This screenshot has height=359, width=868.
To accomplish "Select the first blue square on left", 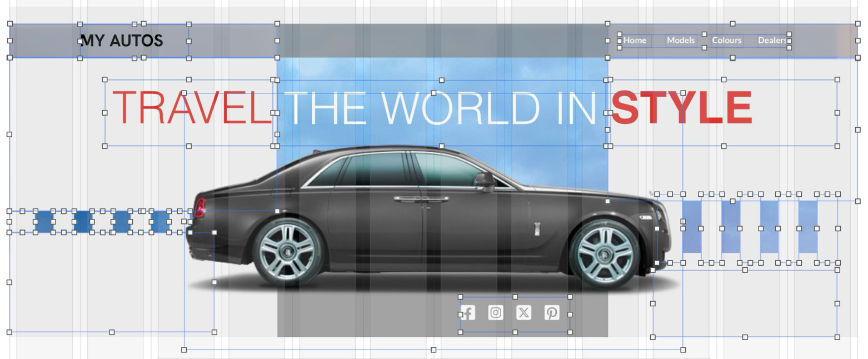I will pos(44,222).
